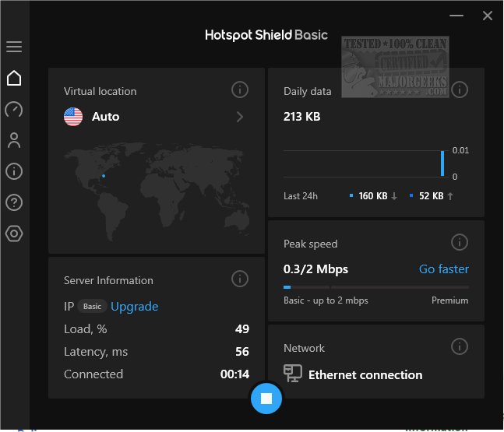Stop the VPN connection

(x=266, y=399)
